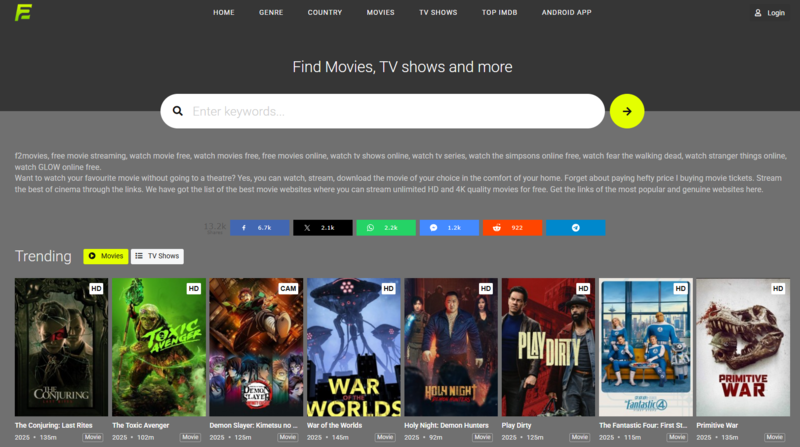Image resolution: width=800 pixels, height=447 pixels.
Task: Click title link Holy Night: Demon Hunters
Action: [446, 425]
